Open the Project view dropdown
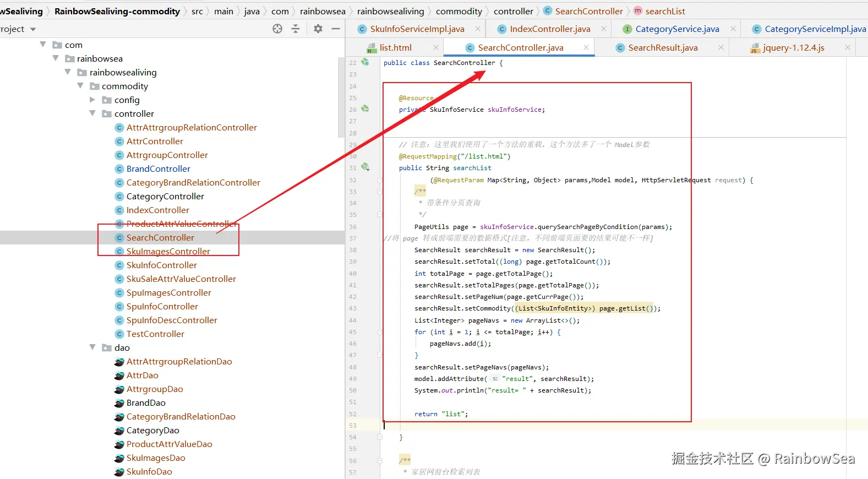Screen dimensions: 868x479 click(33, 29)
